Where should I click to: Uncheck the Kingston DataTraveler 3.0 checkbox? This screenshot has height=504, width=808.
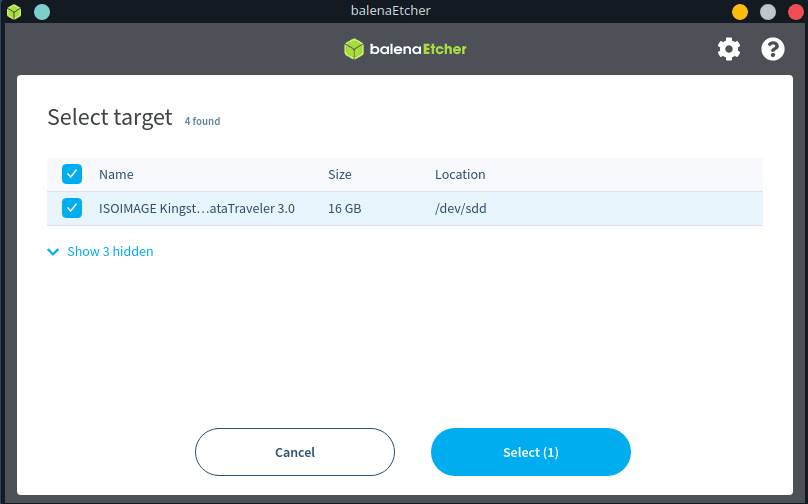click(x=72, y=208)
